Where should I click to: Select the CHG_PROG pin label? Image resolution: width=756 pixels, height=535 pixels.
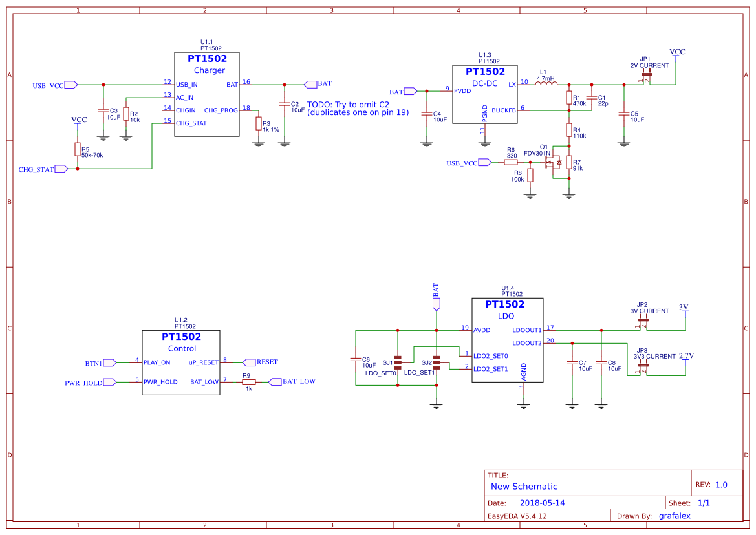click(221, 110)
